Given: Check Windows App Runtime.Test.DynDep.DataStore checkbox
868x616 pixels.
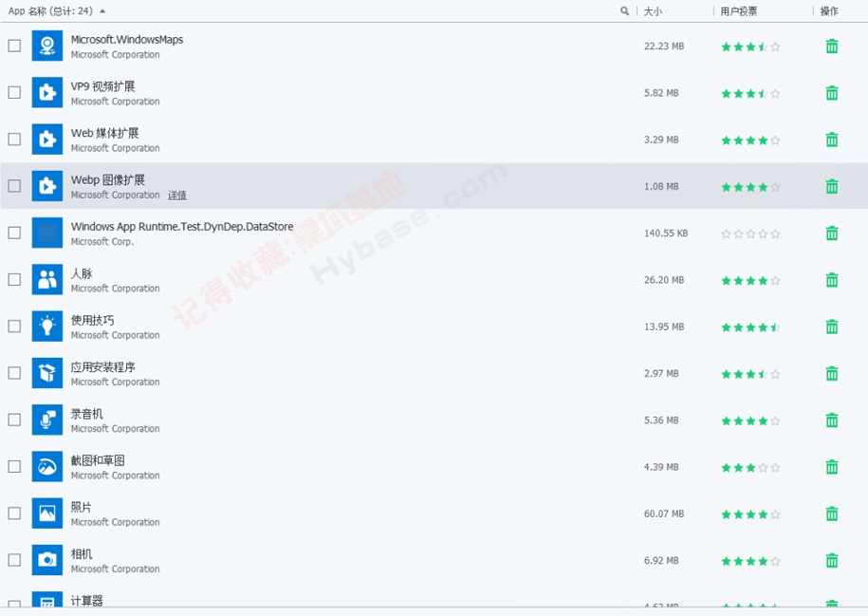Looking at the screenshot, I should click(14, 233).
